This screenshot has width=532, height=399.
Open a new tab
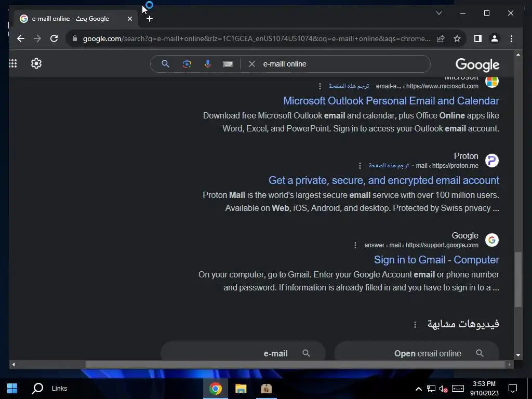pyautogui.click(x=150, y=19)
